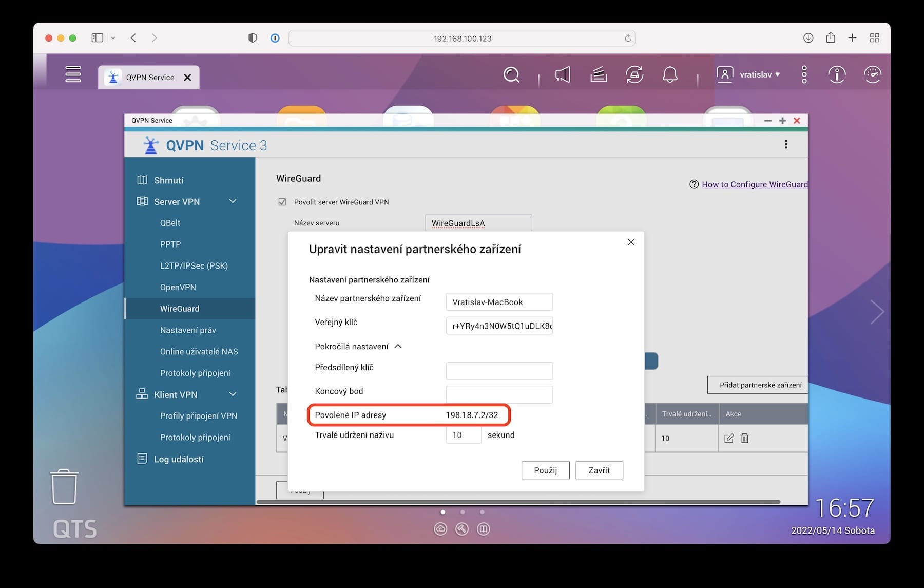Click the Název serveru field WireGuardLsA
The height and width of the screenshot is (588, 924).
(478, 223)
